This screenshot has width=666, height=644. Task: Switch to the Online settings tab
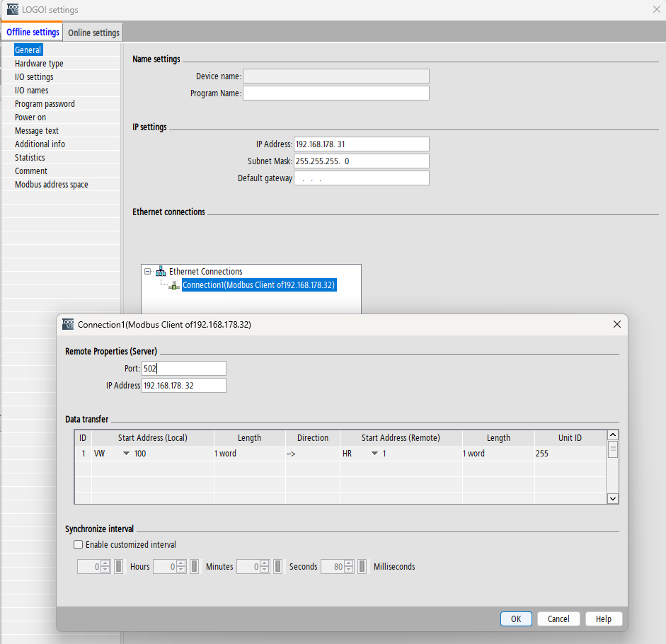[x=93, y=33]
